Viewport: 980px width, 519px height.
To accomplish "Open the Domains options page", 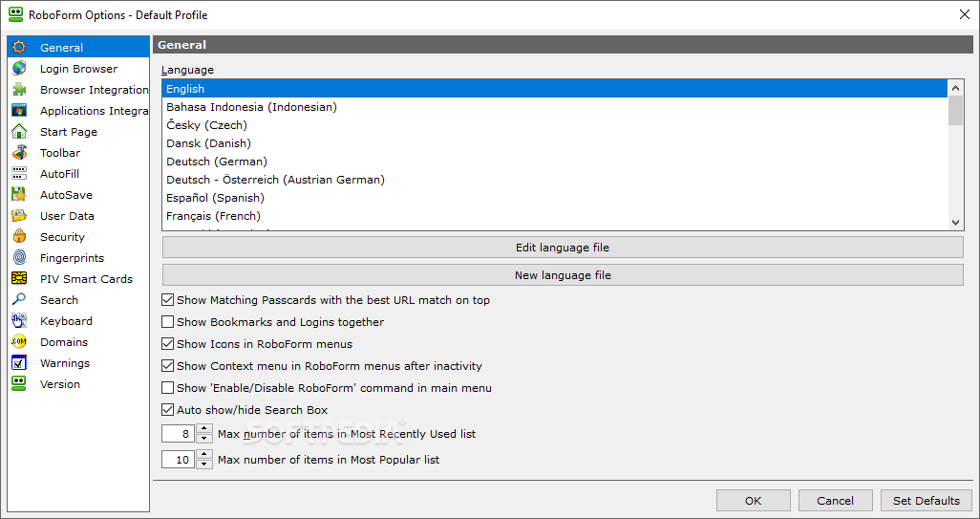I will pos(78,342).
